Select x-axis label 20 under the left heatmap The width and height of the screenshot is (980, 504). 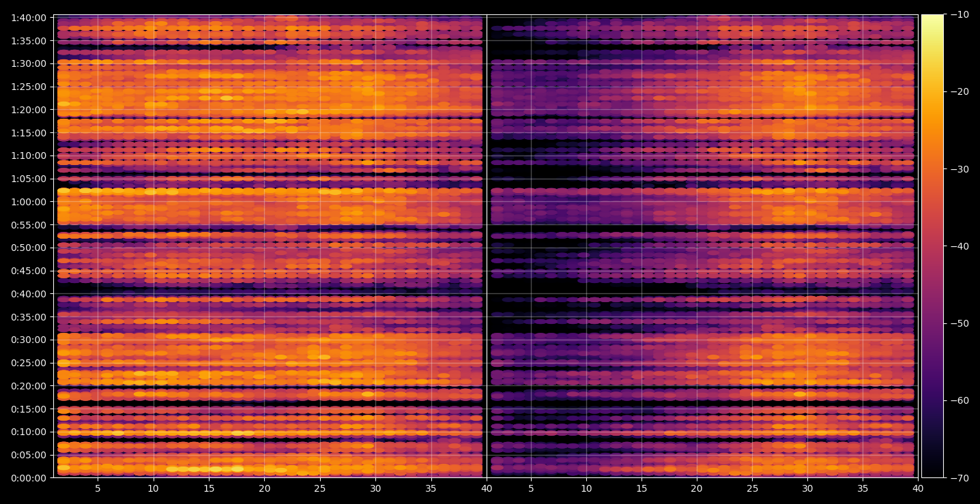point(264,489)
